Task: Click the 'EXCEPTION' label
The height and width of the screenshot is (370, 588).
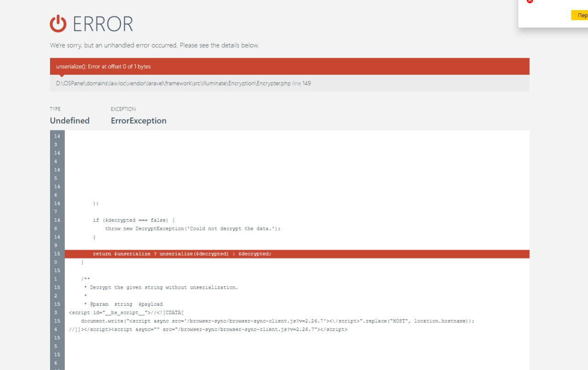Action: (123, 109)
